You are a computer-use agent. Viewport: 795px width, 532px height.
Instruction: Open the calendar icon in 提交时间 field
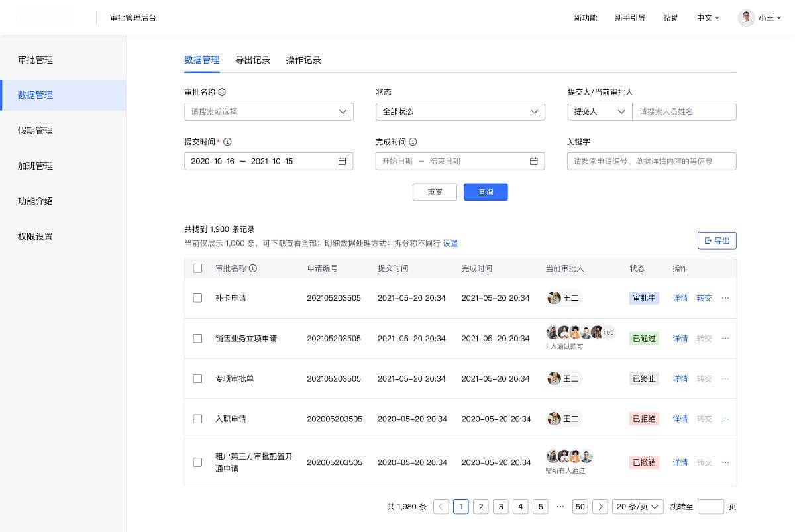[342, 161]
